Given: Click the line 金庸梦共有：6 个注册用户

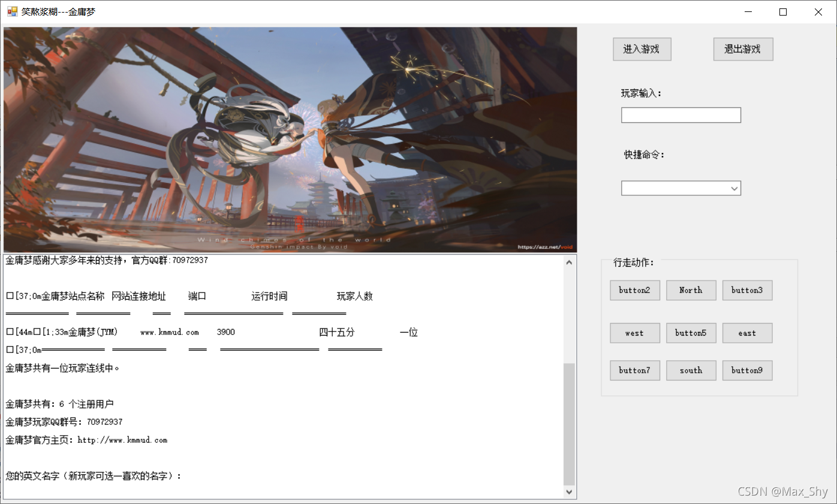Looking at the screenshot, I should tap(59, 404).
